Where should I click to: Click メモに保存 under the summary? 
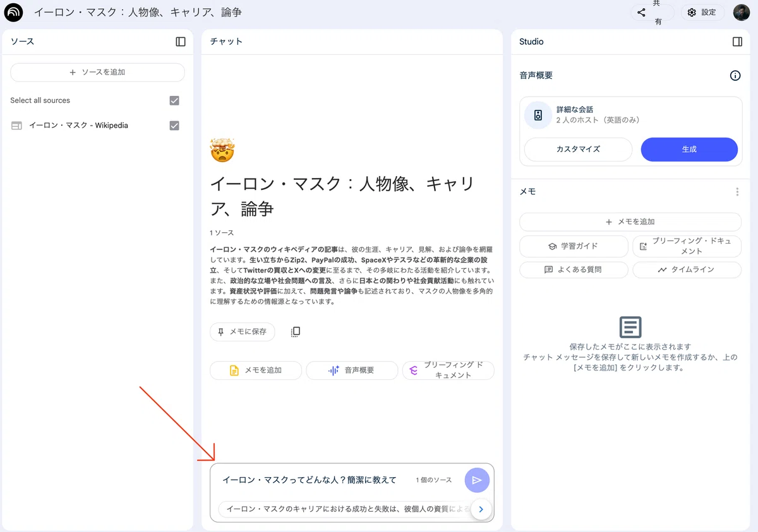click(243, 332)
